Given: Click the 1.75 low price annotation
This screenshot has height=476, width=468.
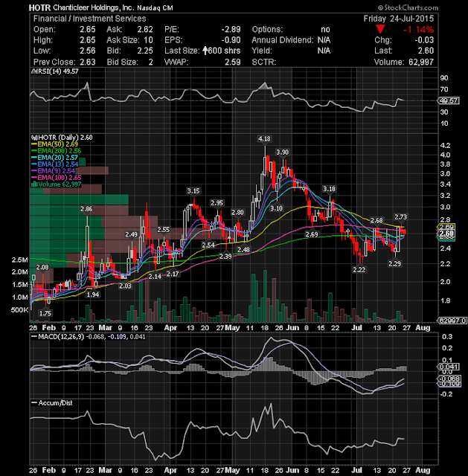Looking at the screenshot, I should coord(45,313).
